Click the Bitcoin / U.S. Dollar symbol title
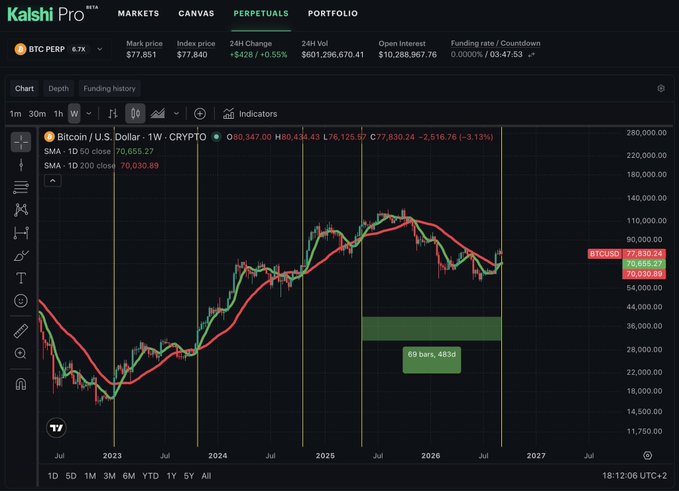The image size is (679, 491). (x=132, y=137)
